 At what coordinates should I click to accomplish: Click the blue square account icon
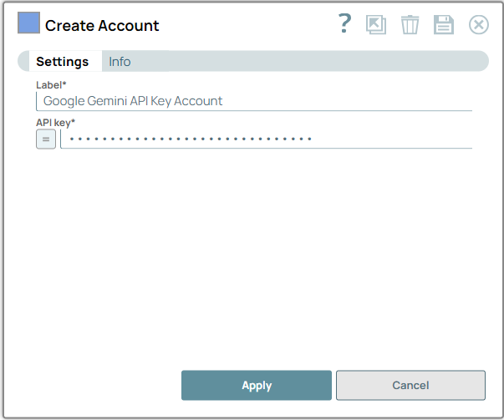(28, 23)
